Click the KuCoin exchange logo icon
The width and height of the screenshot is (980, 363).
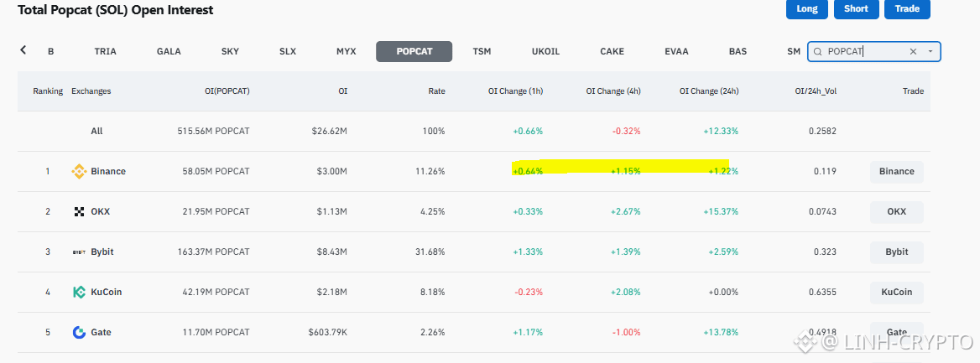pos(79,292)
